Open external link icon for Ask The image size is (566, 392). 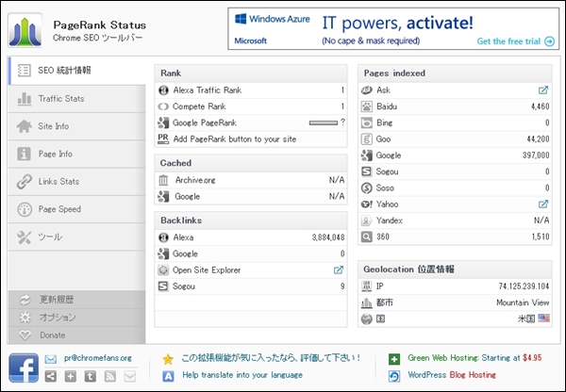point(543,90)
